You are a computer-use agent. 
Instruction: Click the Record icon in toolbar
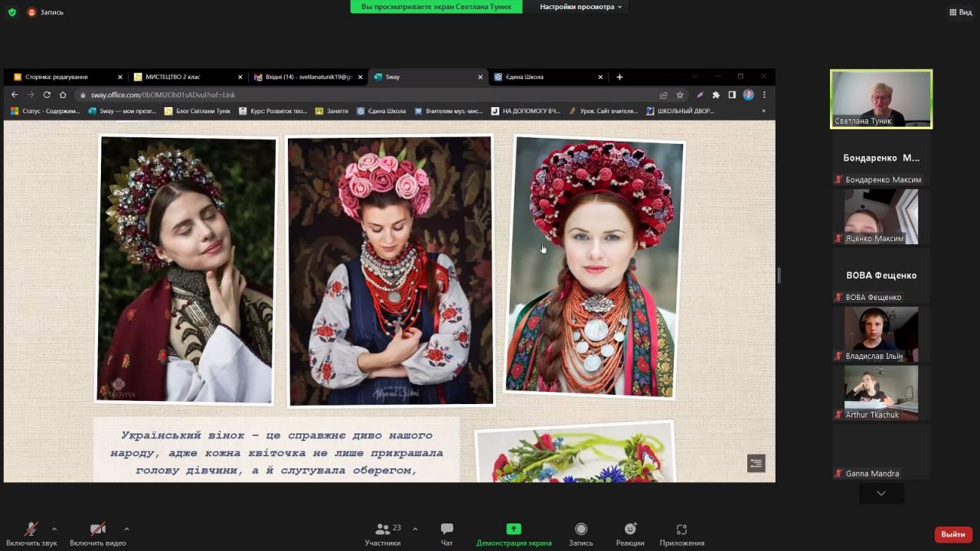click(580, 530)
